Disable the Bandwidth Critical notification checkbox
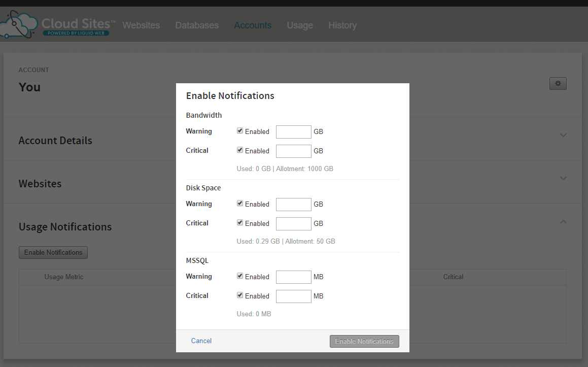The height and width of the screenshot is (367, 588). point(239,150)
